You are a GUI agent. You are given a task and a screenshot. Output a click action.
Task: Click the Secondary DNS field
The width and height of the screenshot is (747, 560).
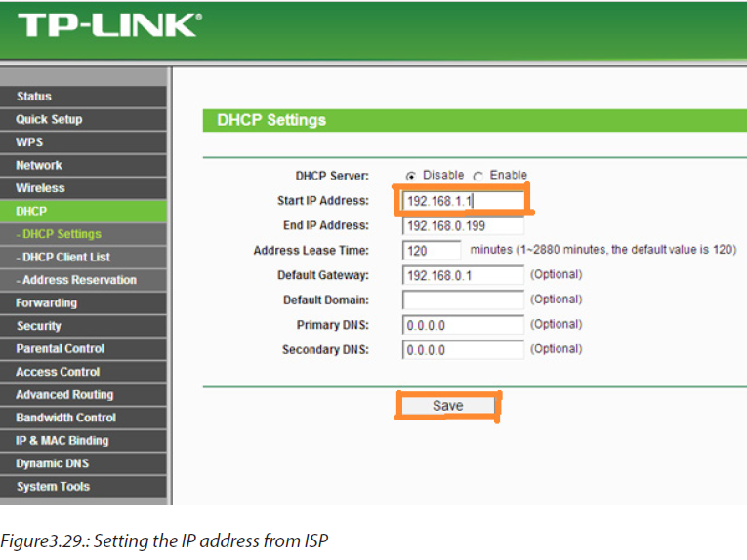click(463, 349)
